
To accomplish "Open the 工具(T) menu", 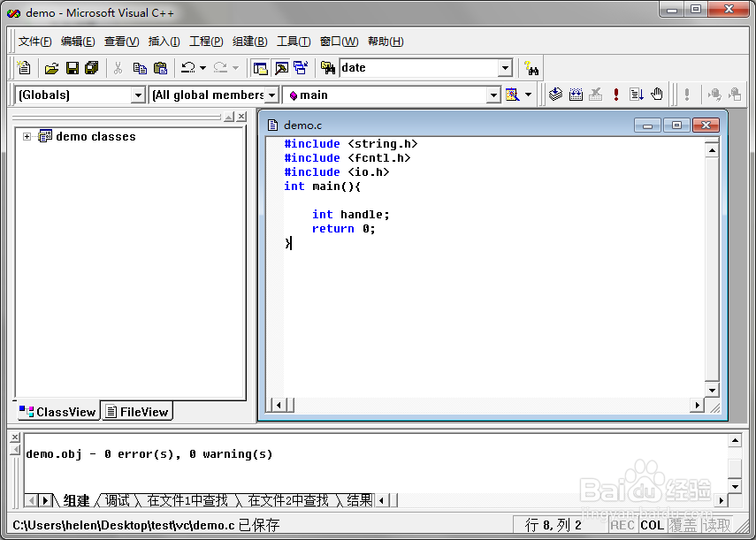I will (294, 42).
